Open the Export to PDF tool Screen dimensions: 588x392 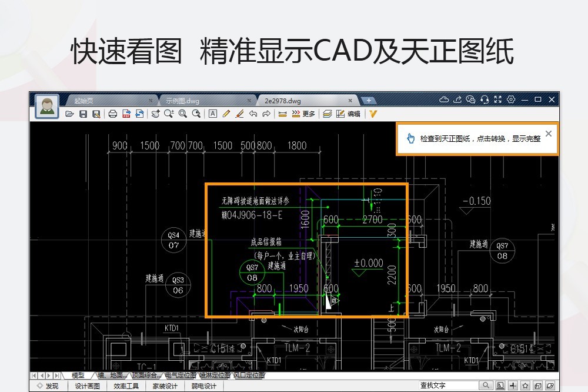125,114
